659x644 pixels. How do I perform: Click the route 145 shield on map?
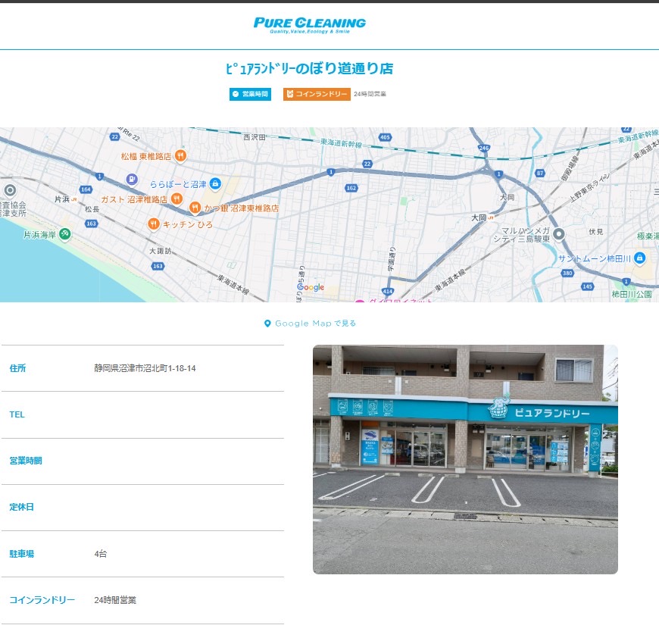tap(587, 286)
